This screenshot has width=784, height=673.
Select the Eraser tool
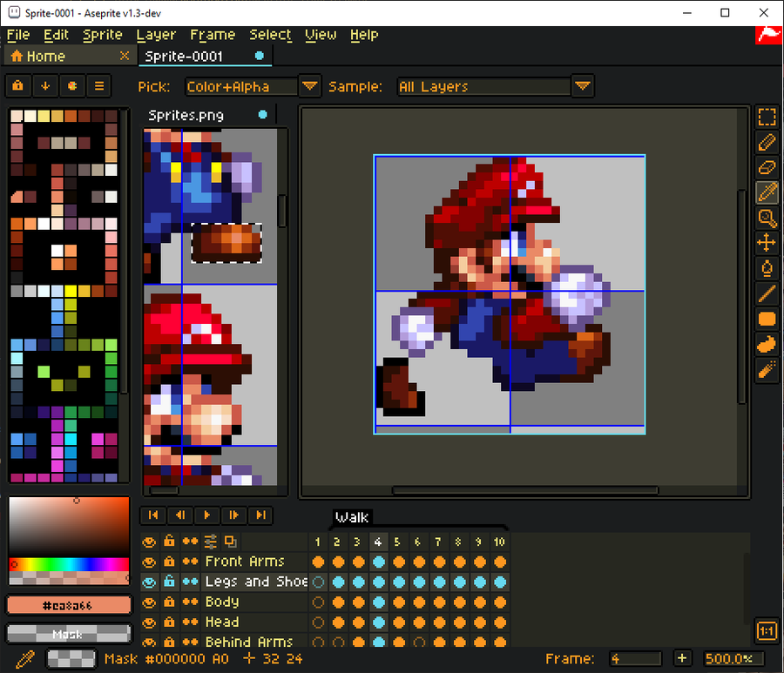click(x=767, y=167)
